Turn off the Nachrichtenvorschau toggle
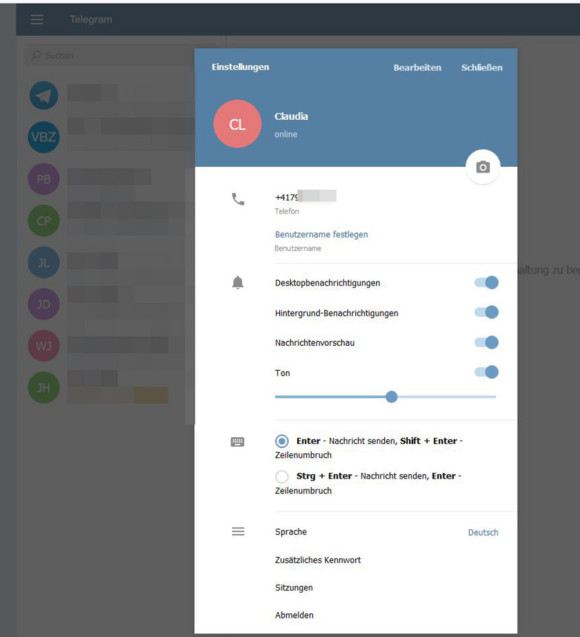Image resolution: width=580 pixels, height=637 pixels. tap(486, 342)
